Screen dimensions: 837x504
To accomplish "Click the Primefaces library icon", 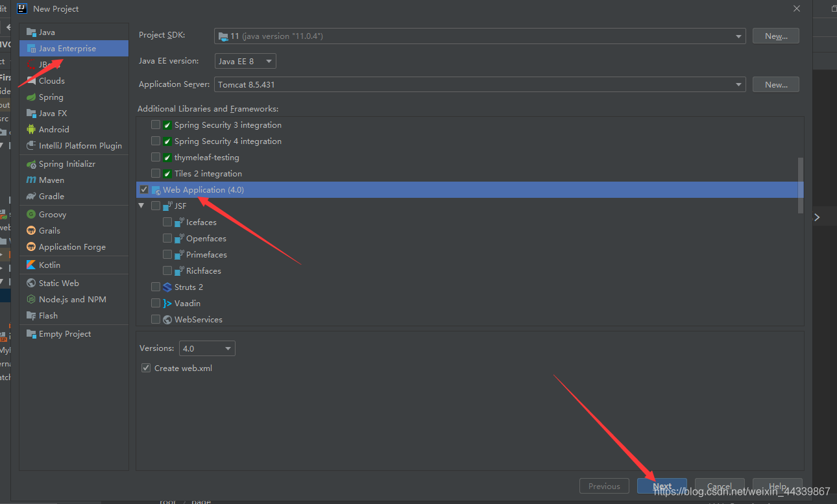I will tap(179, 255).
